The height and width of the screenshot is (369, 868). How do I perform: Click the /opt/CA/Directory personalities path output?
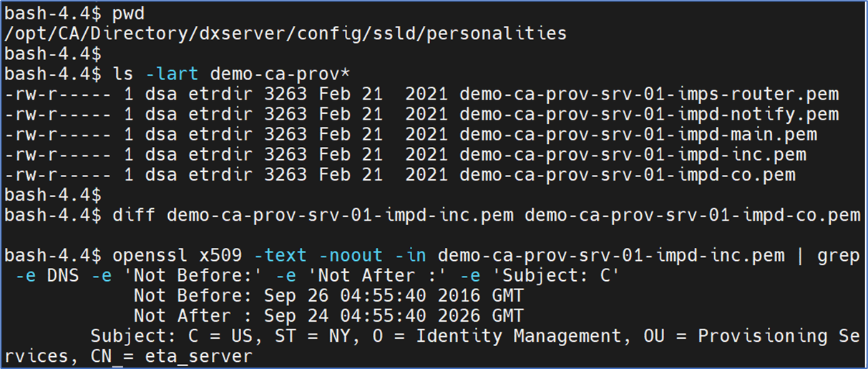286,34
